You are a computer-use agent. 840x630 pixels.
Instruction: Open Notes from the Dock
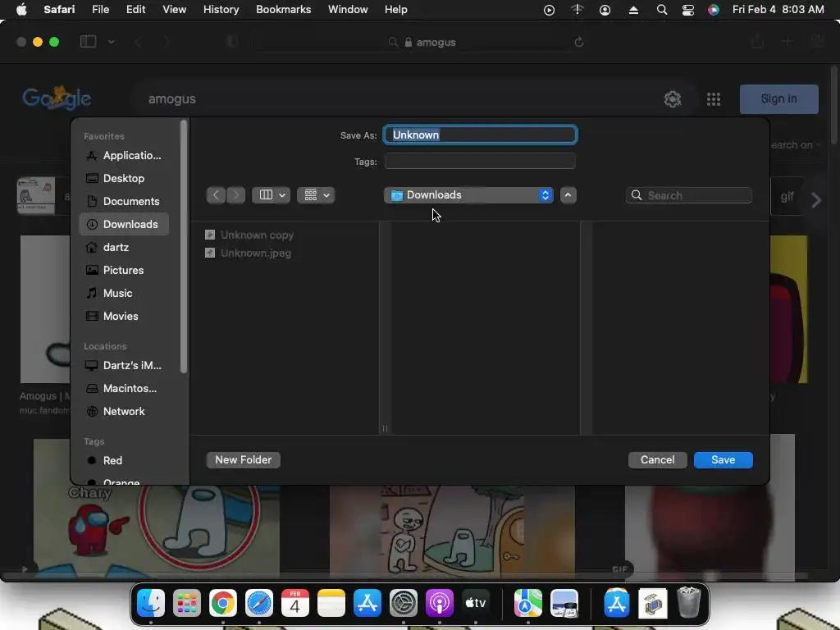[331, 603]
